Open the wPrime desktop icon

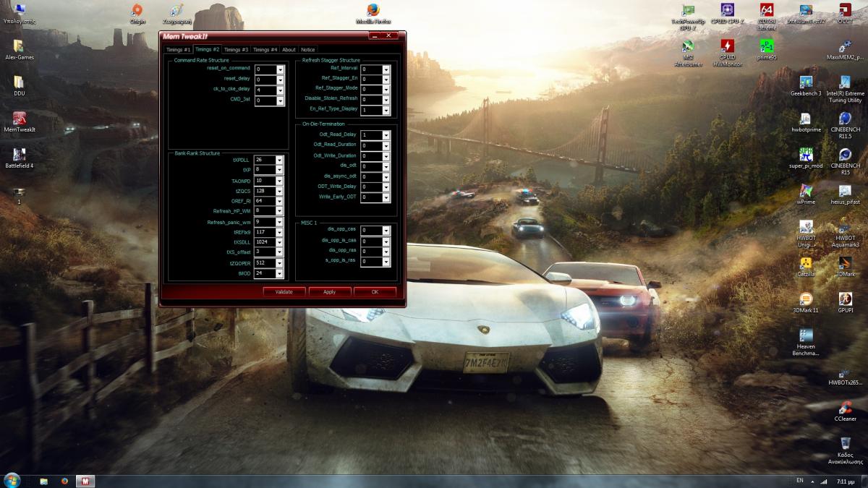pyautogui.click(x=806, y=195)
